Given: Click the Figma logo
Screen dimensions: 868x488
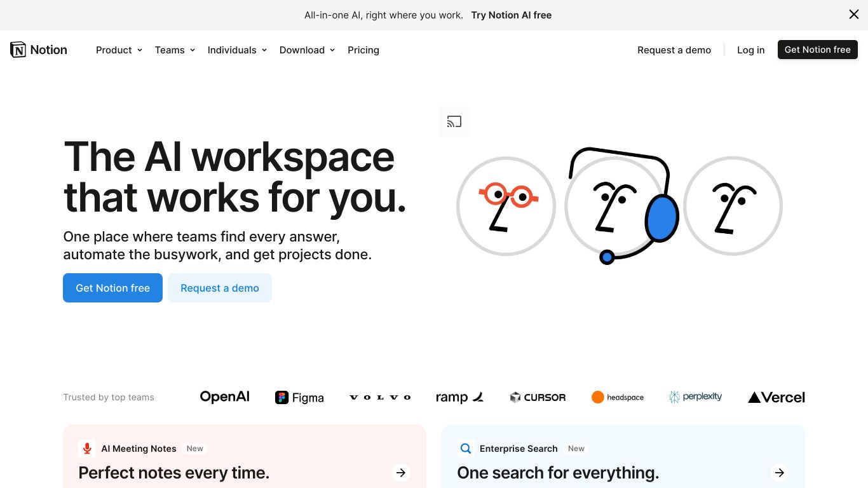Looking at the screenshot, I should pos(299,397).
